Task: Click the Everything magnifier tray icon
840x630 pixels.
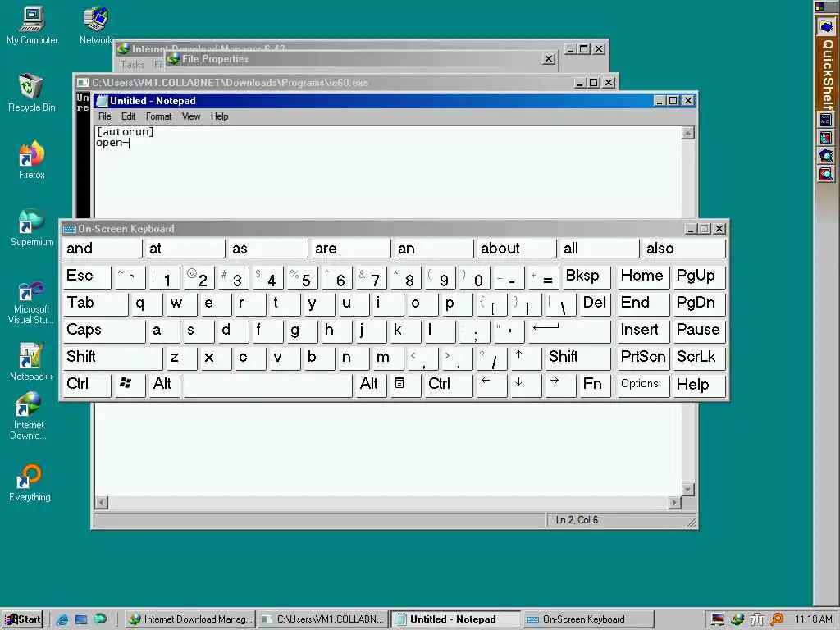Action: coord(777,619)
